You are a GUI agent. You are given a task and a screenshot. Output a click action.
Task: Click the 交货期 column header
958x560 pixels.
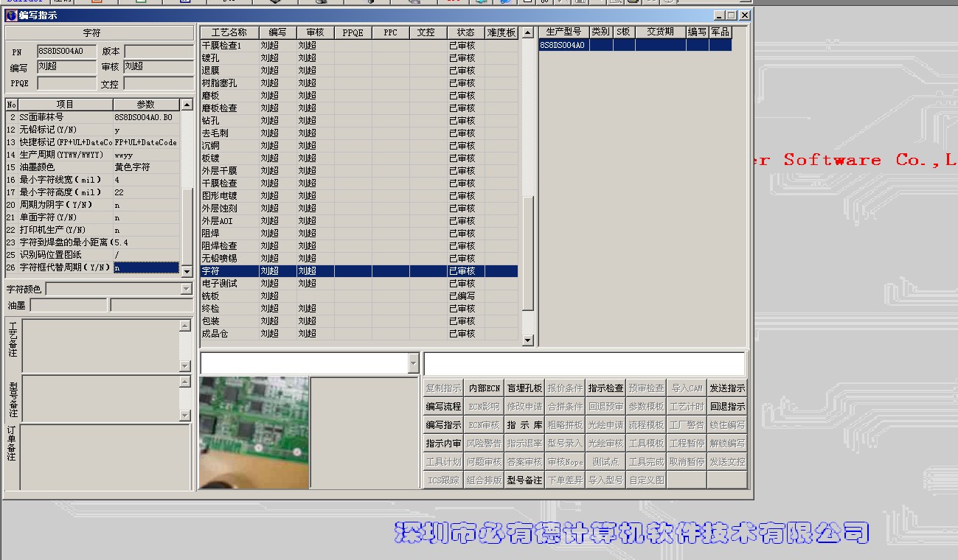coord(660,32)
